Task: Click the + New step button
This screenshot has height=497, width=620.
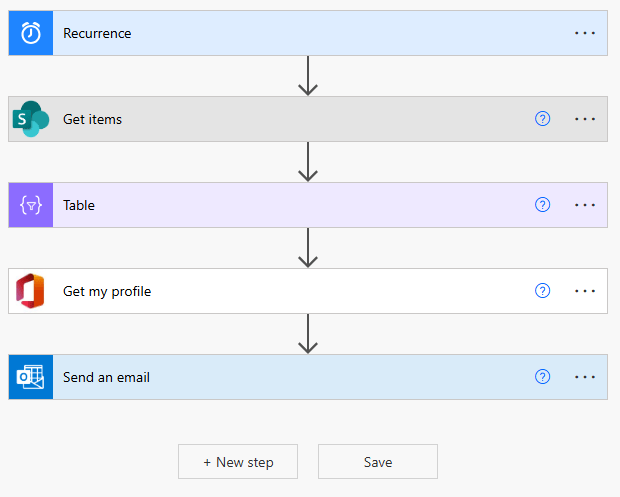Action: pyautogui.click(x=238, y=462)
